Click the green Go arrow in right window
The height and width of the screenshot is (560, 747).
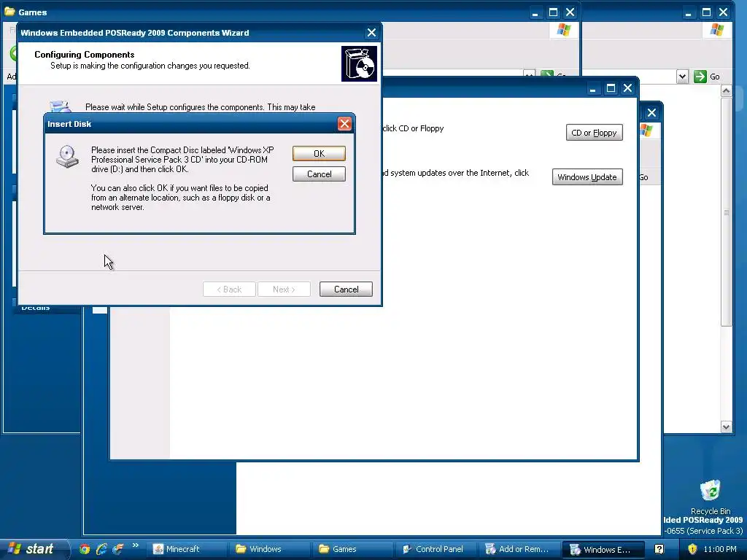(x=700, y=76)
